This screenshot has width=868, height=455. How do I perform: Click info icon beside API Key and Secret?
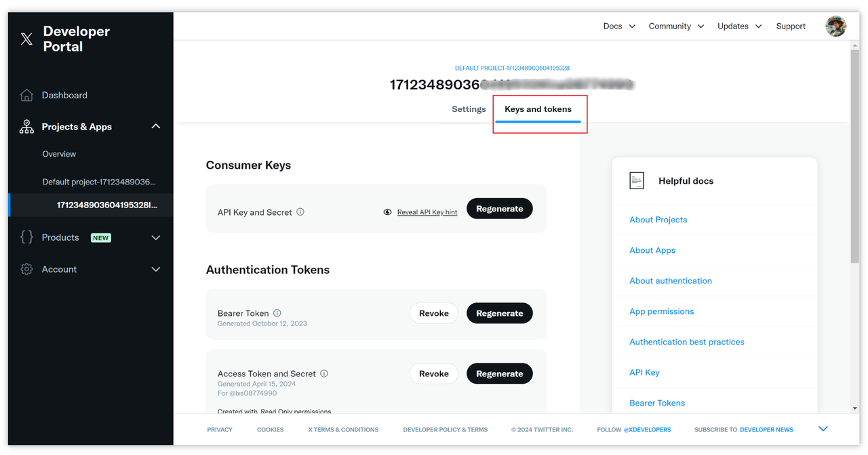(x=300, y=212)
